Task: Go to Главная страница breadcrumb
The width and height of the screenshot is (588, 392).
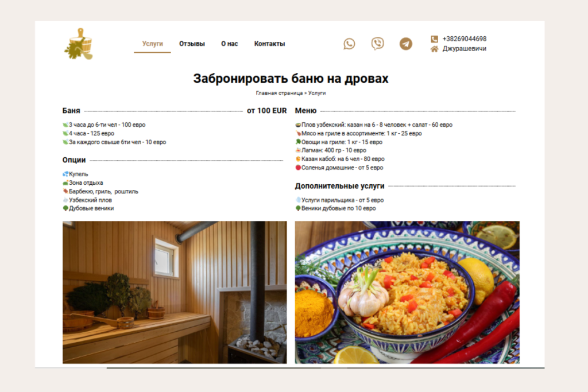Action: 279,93
